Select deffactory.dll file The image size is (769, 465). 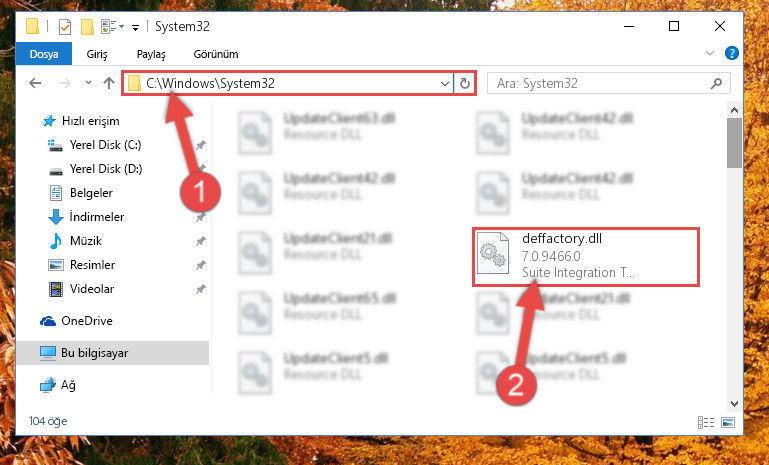[x=586, y=257]
